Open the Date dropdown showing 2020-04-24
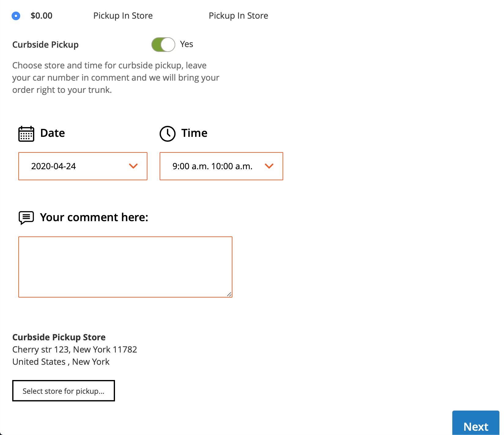Image resolution: width=504 pixels, height=435 pixels. click(83, 166)
